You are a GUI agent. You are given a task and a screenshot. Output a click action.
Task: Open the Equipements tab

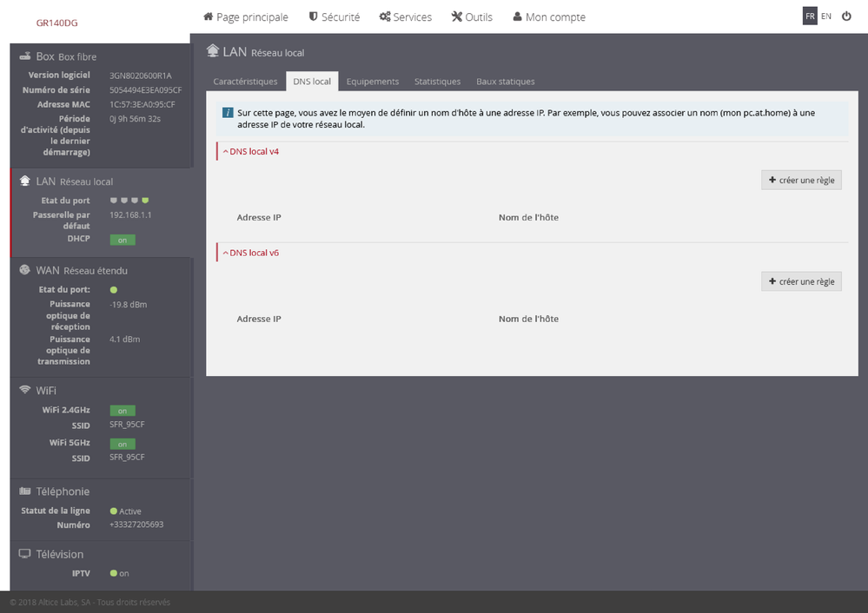pyautogui.click(x=372, y=82)
